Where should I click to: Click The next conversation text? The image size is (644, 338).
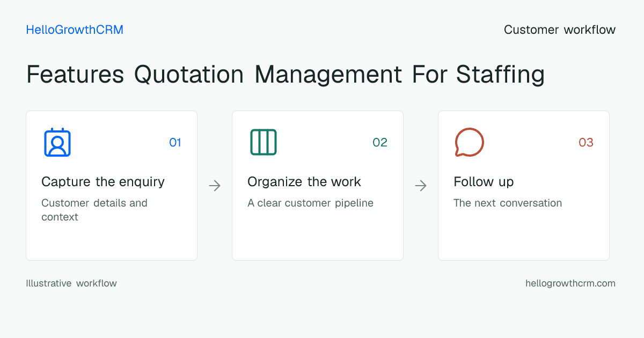click(508, 203)
